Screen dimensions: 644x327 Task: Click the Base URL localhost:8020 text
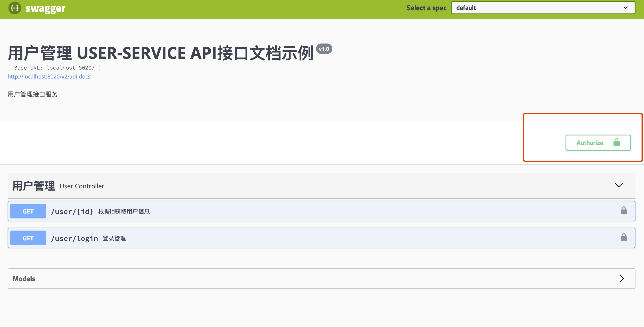54,68
